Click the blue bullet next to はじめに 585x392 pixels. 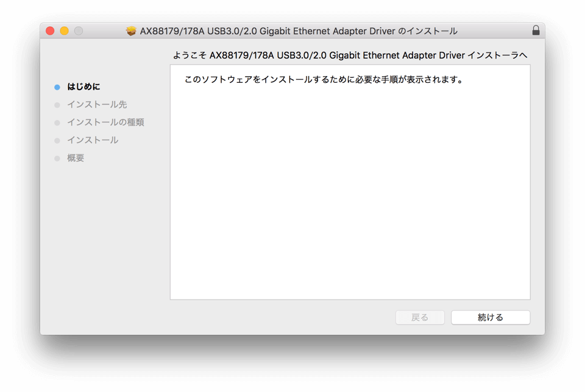coord(57,87)
